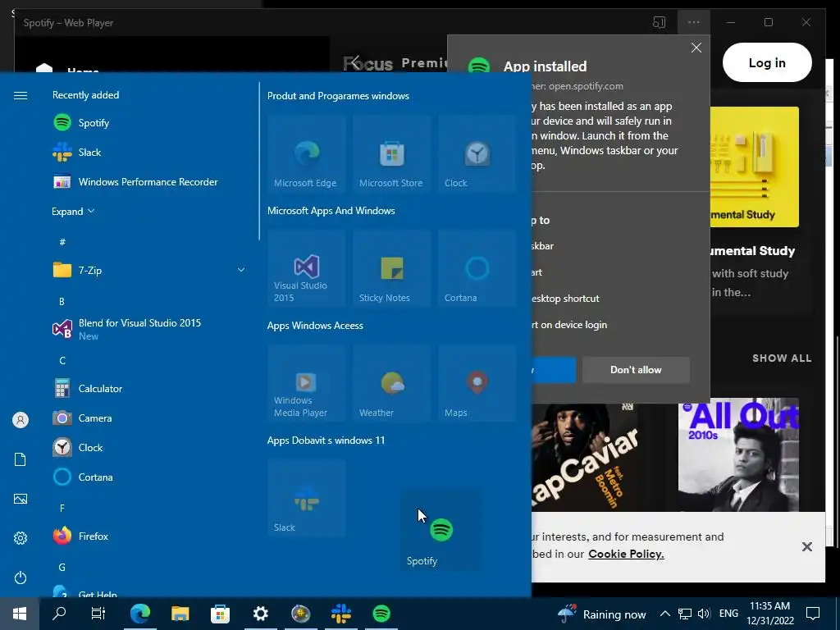Open the Weather tile
840x630 pixels.
coord(391,384)
